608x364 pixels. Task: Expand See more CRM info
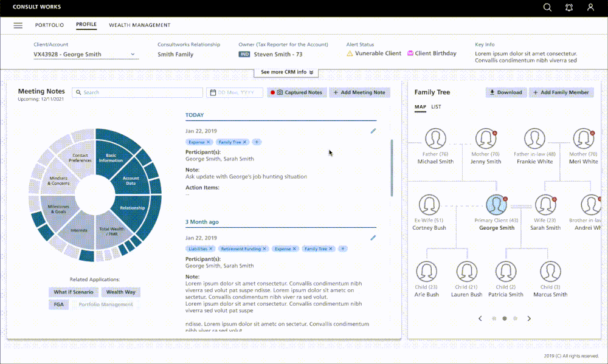(286, 72)
